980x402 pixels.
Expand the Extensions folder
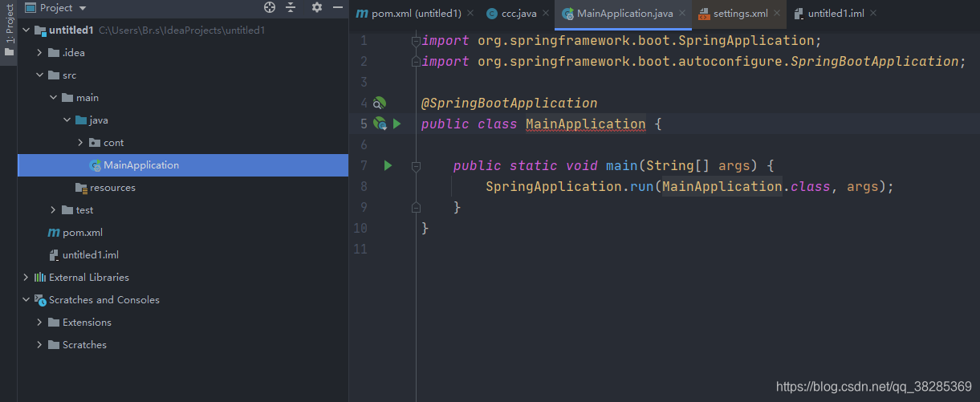[40, 323]
